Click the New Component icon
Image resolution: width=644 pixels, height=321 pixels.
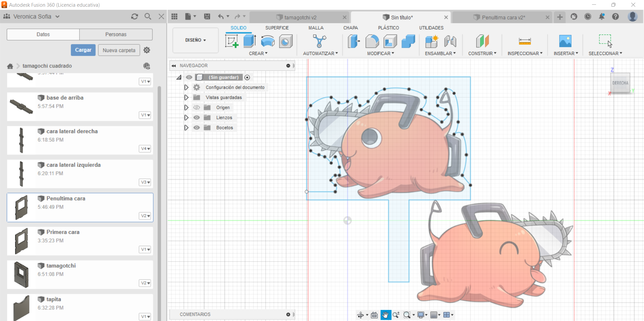click(x=432, y=41)
